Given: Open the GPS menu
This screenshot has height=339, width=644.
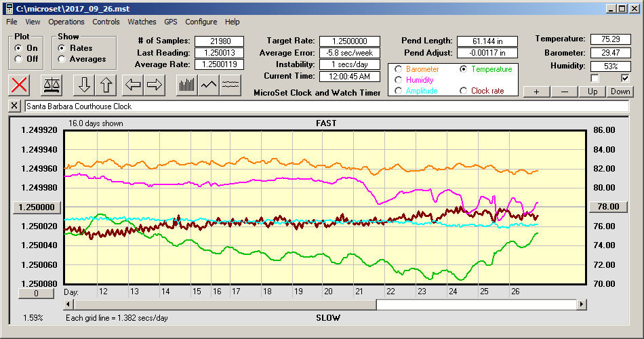Looking at the screenshot, I should pos(170,22).
